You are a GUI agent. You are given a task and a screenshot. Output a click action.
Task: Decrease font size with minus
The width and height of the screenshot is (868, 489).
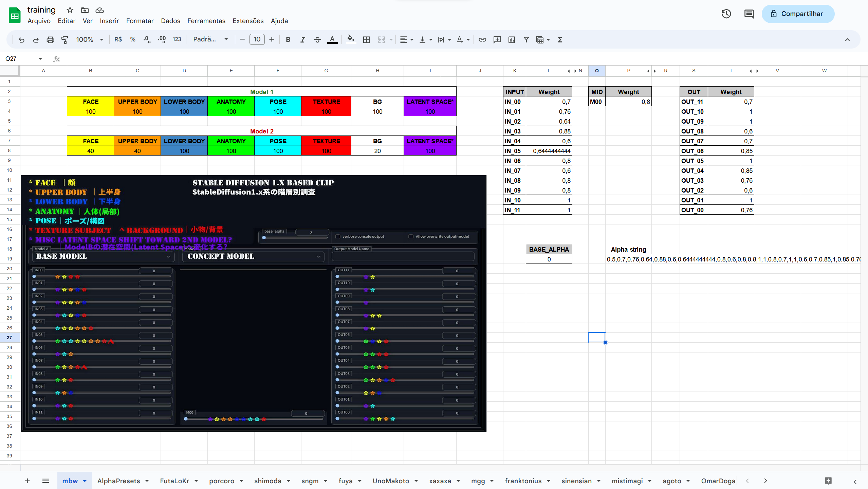(242, 40)
